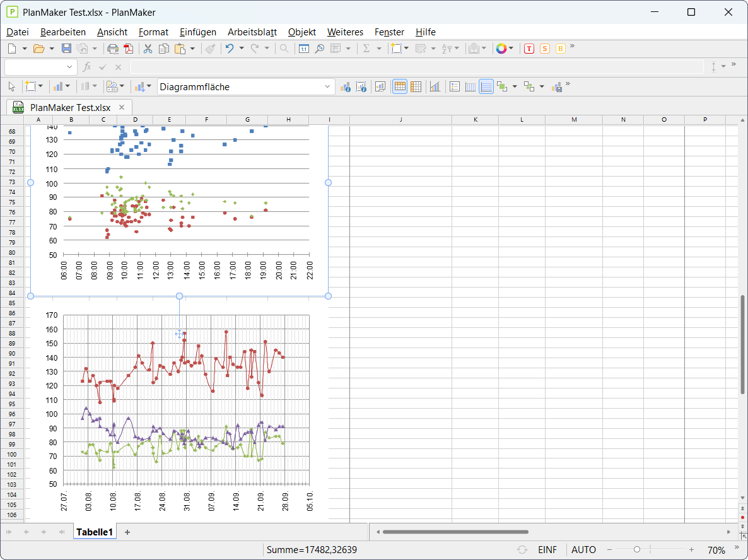Toggle AUTO mode in status bar
This screenshot has height=560, width=748.
click(x=583, y=550)
